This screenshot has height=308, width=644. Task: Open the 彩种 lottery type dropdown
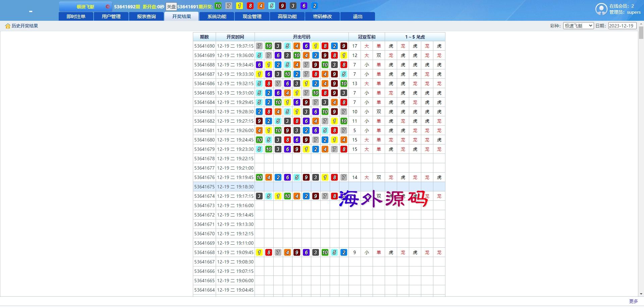point(579,26)
